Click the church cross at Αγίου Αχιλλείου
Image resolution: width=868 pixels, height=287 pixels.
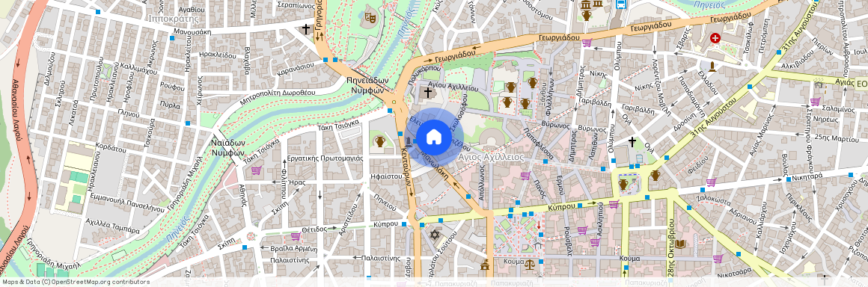click(428, 93)
